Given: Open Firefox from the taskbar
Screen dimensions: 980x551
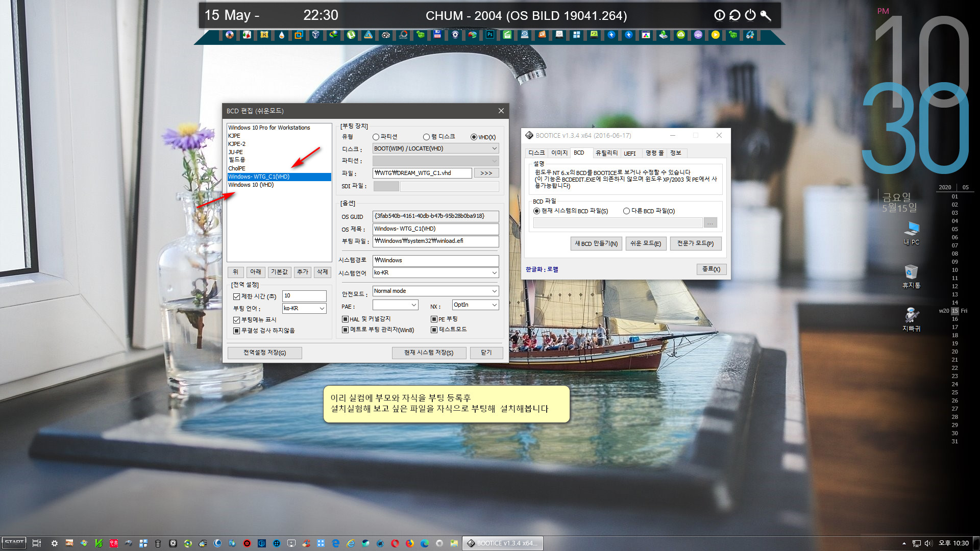Looking at the screenshot, I should coord(410,543).
